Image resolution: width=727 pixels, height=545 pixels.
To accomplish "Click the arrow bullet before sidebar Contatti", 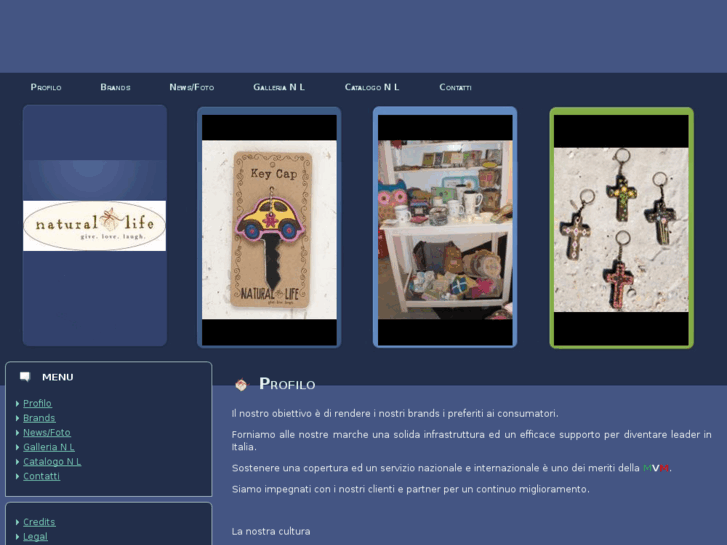I will [17, 476].
